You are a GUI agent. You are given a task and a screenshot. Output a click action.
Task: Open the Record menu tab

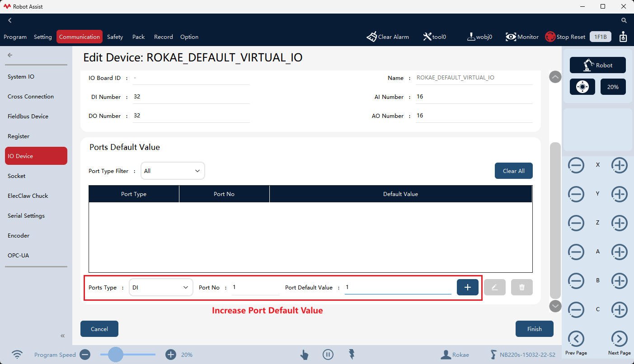[x=164, y=37]
